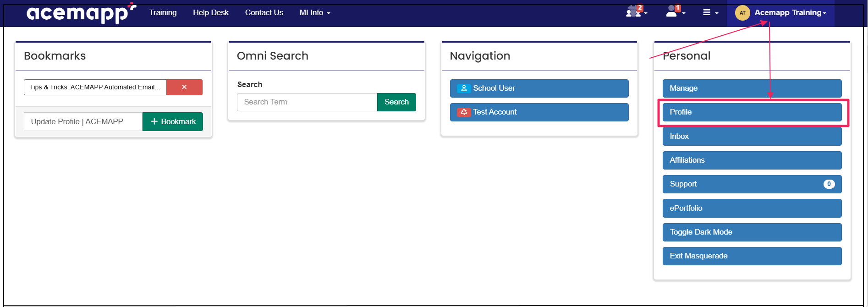Open Affiliations in Personal panel
868x307 pixels.
point(752,160)
